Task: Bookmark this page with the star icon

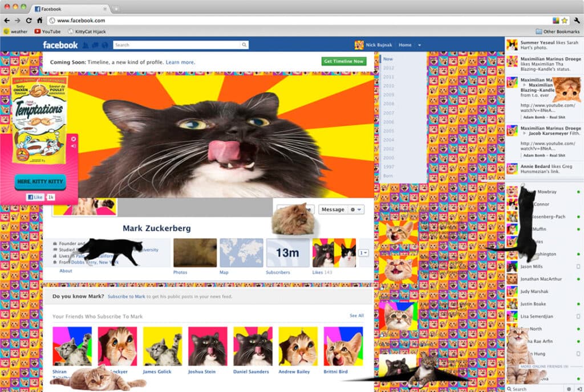Action: point(565,21)
